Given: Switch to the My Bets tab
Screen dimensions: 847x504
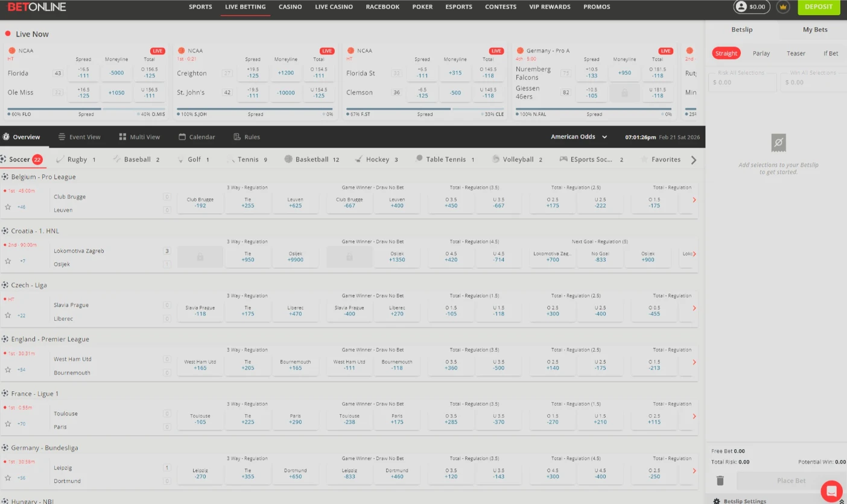Looking at the screenshot, I should (x=814, y=29).
